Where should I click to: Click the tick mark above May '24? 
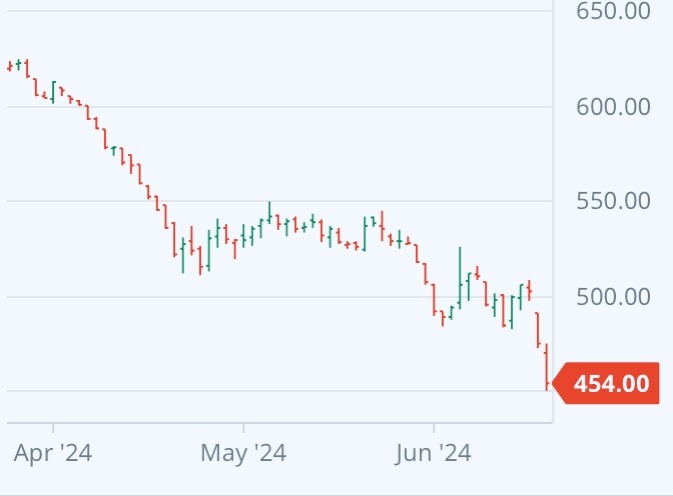(243, 430)
